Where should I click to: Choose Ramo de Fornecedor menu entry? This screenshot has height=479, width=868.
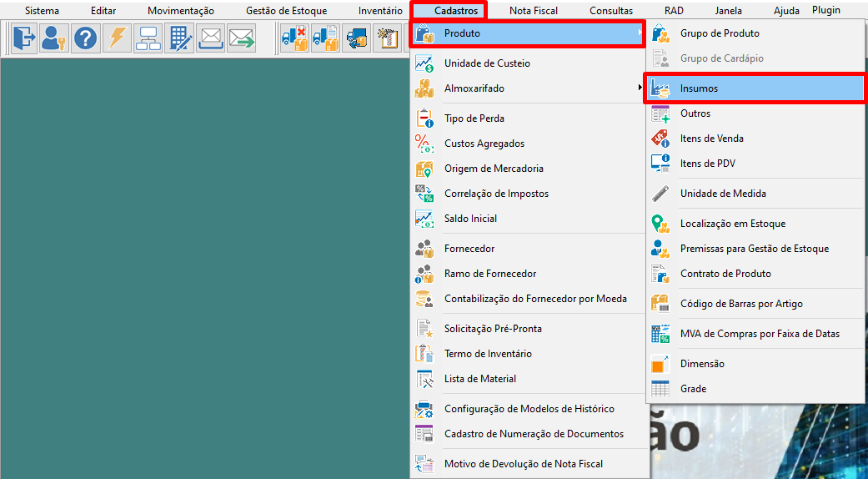click(x=528, y=274)
